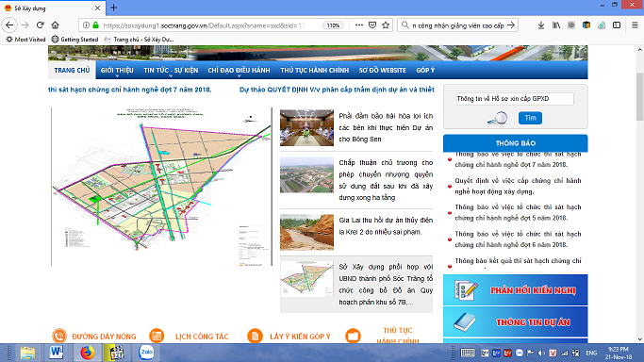Open the Firefox downloads arrow icon
Viewport: 644px width, 362px height.
(541, 25)
